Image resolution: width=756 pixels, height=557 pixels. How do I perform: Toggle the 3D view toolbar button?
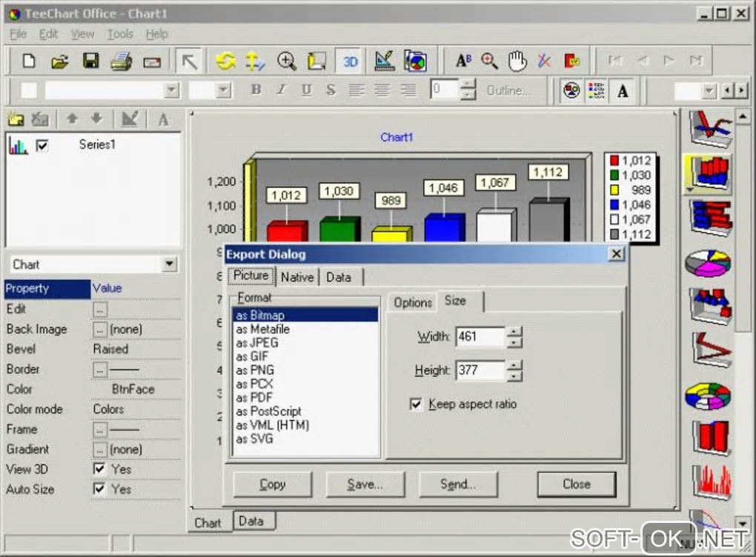[350, 61]
